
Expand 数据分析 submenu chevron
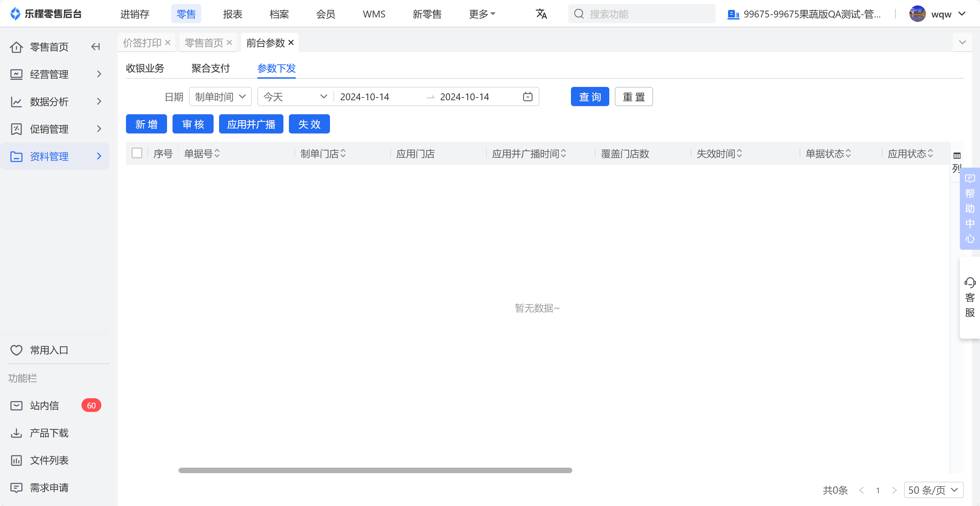click(x=99, y=102)
